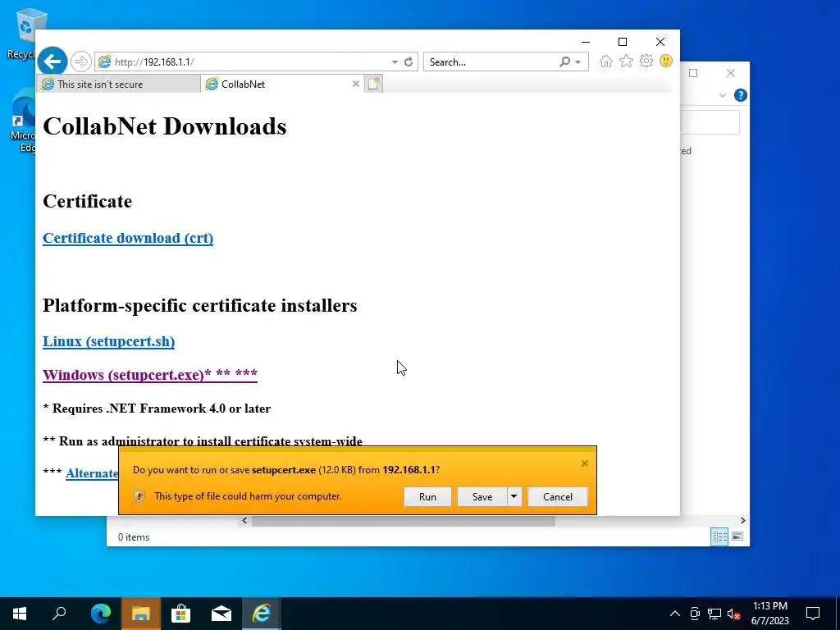Open File Explorer from taskbar
The height and width of the screenshot is (630, 840).
coord(140,614)
